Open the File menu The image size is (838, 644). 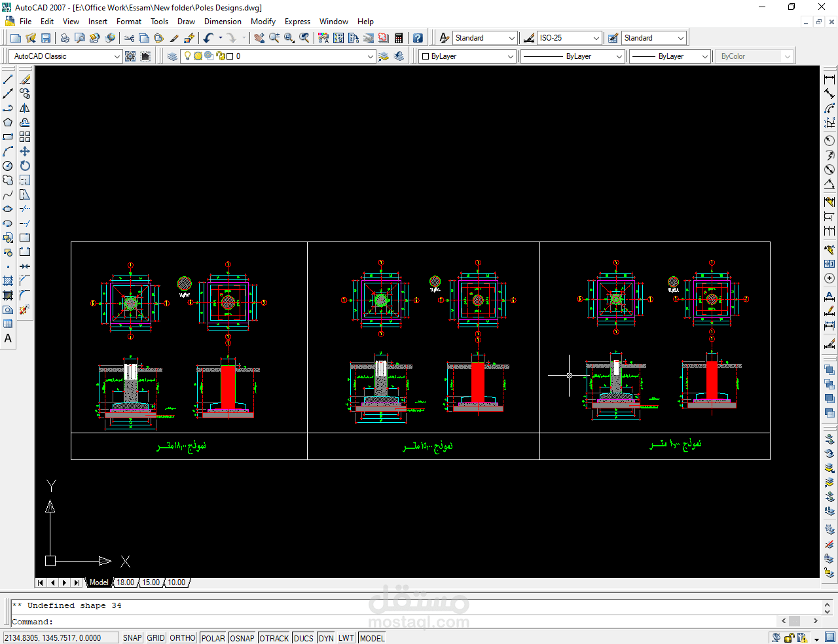(26, 22)
